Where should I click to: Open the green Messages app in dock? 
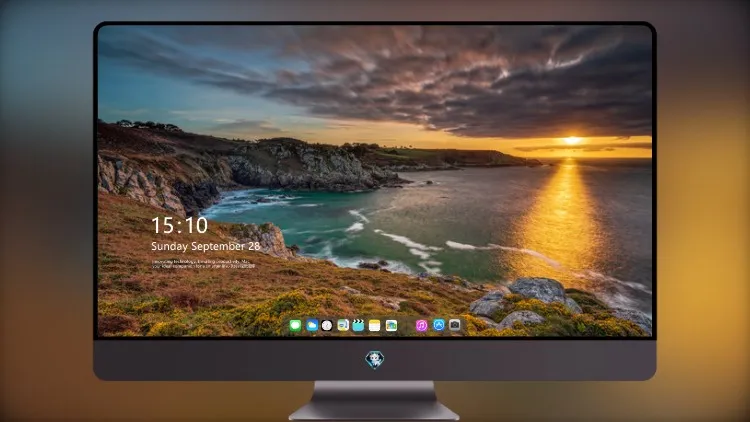click(295, 326)
